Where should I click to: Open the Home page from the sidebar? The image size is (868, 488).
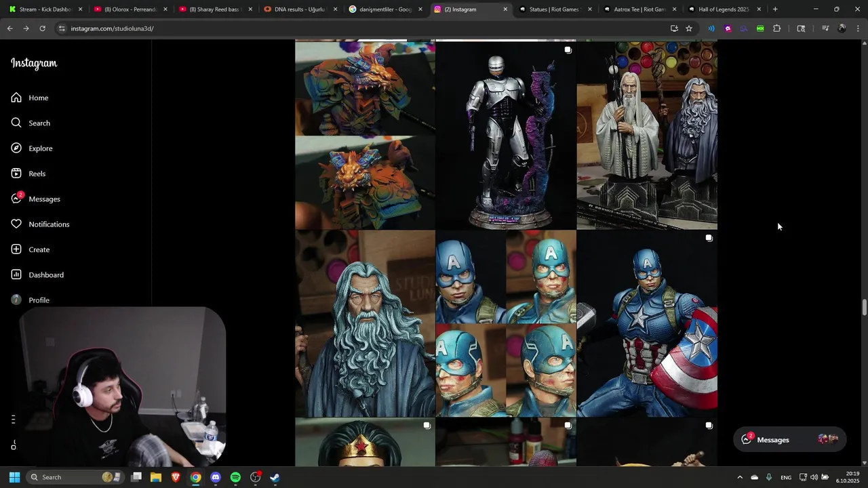click(30, 98)
